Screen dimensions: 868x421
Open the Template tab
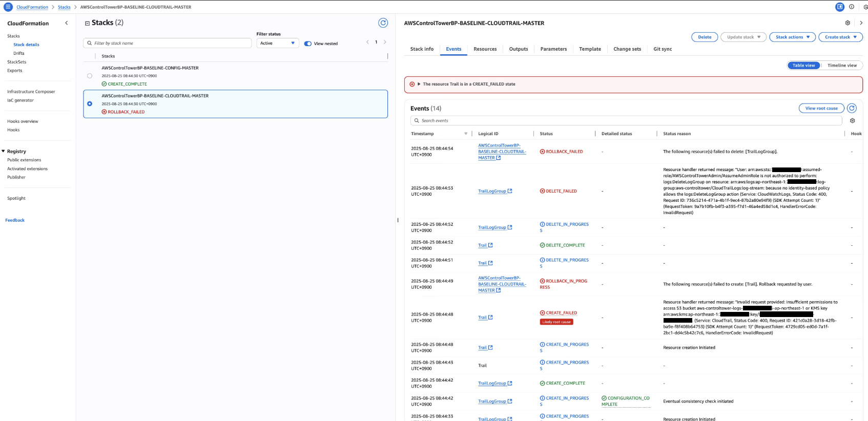590,49
